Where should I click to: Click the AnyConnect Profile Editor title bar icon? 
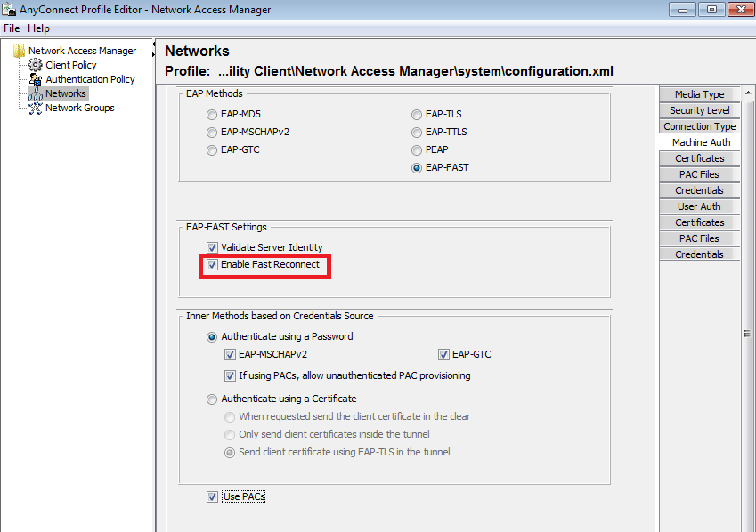click(x=8, y=9)
